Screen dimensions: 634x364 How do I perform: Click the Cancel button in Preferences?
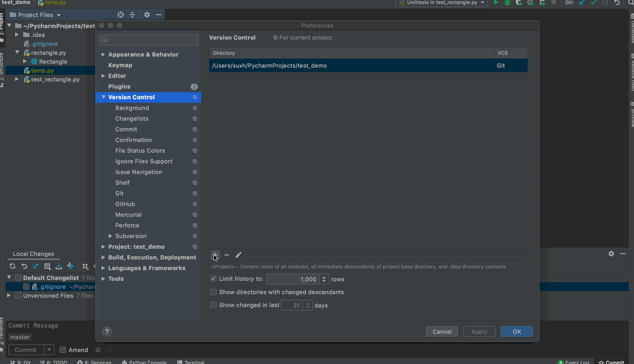coord(442,332)
